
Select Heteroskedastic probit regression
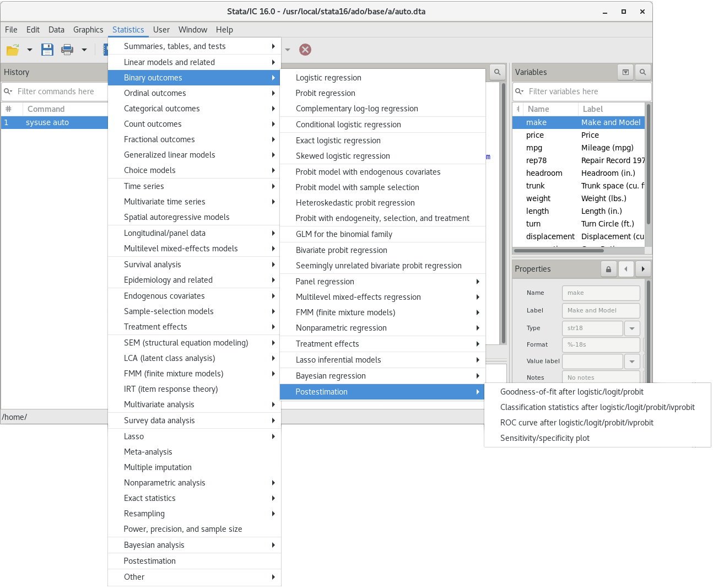tap(382, 203)
